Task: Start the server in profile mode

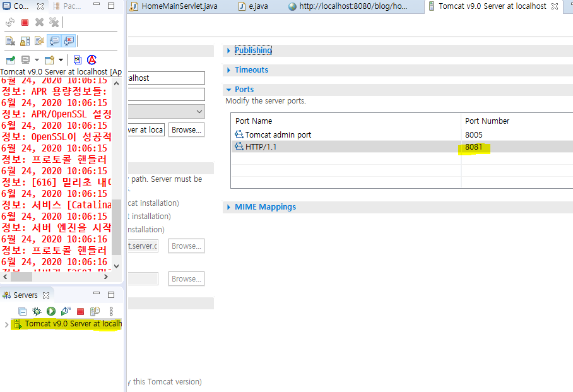Action: 66,312
